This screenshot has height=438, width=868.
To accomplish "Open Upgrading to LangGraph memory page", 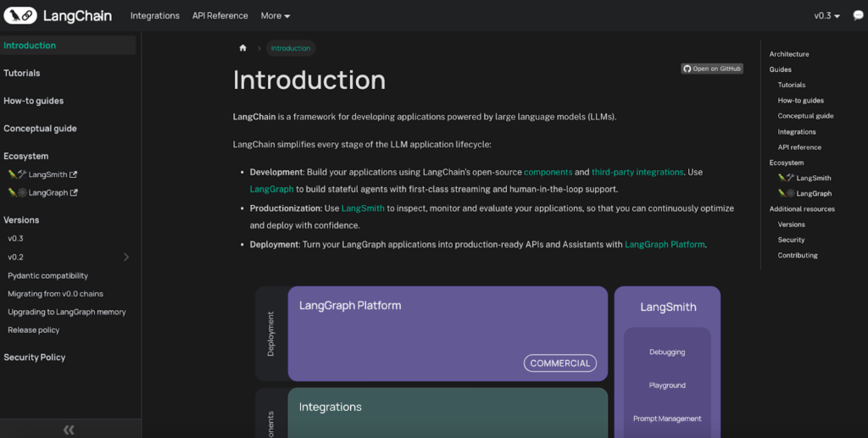I will (x=67, y=312).
